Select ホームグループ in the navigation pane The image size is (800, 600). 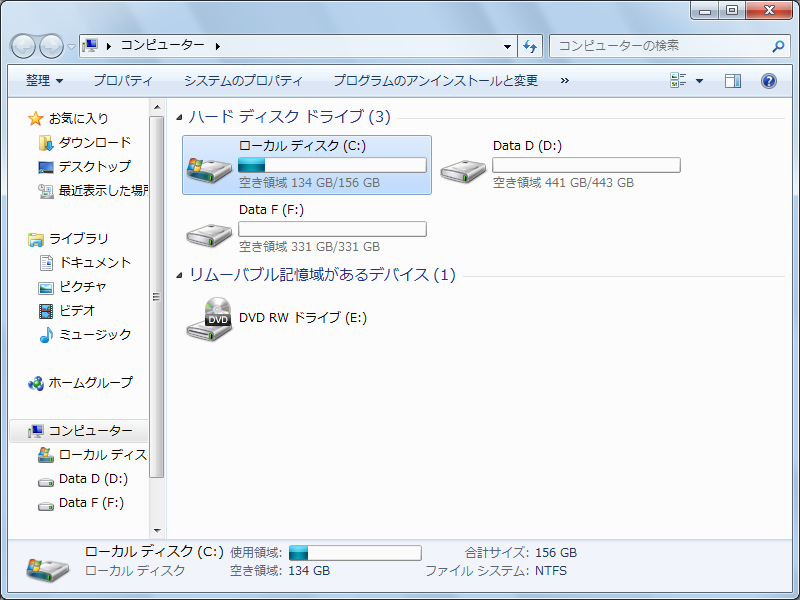pos(90,382)
